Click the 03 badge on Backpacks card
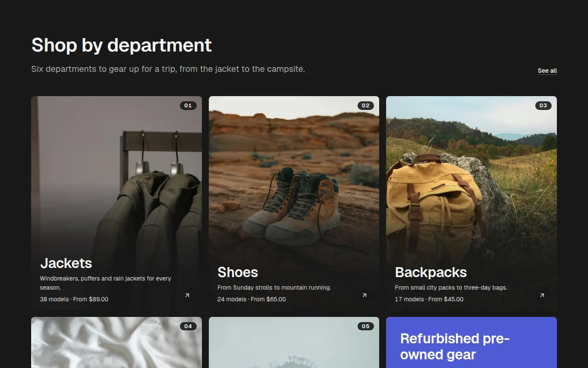 [543, 106]
